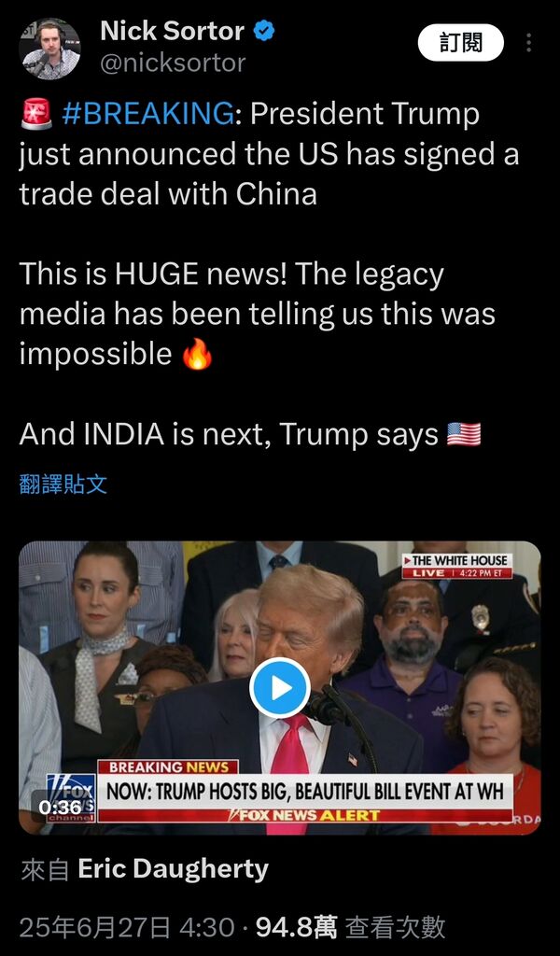Open the 94.8萬 查看次數 view count
The height and width of the screenshot is (956, 560).
[x=350, y=928]
